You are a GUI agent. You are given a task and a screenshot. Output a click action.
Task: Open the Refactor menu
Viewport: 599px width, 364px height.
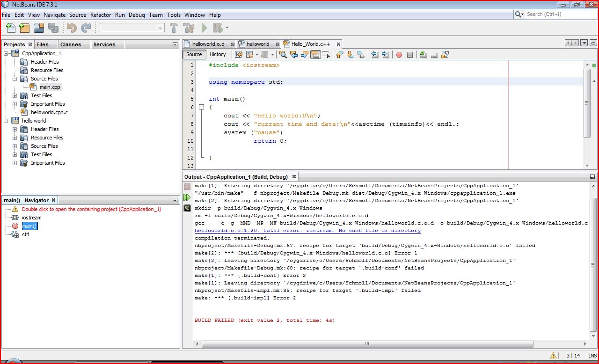100,15
